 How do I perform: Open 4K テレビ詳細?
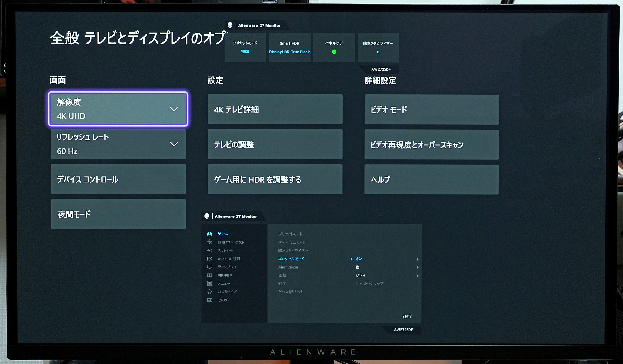[x=275, y=110]
